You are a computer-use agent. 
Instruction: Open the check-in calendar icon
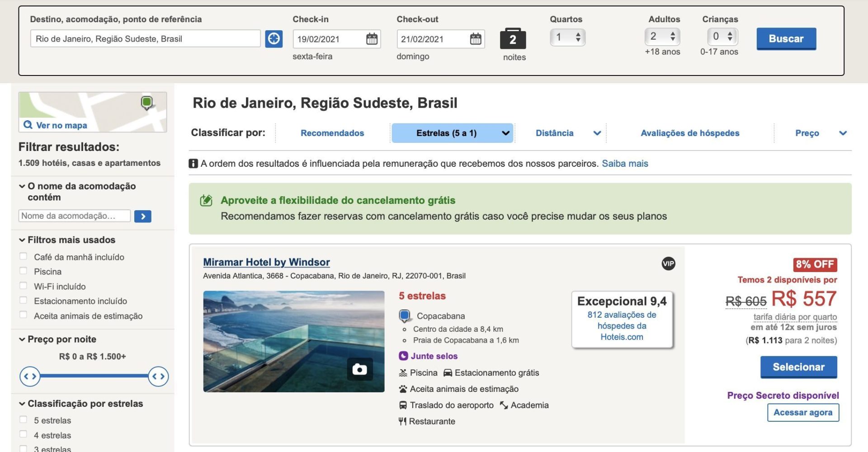tap(372, 39)
